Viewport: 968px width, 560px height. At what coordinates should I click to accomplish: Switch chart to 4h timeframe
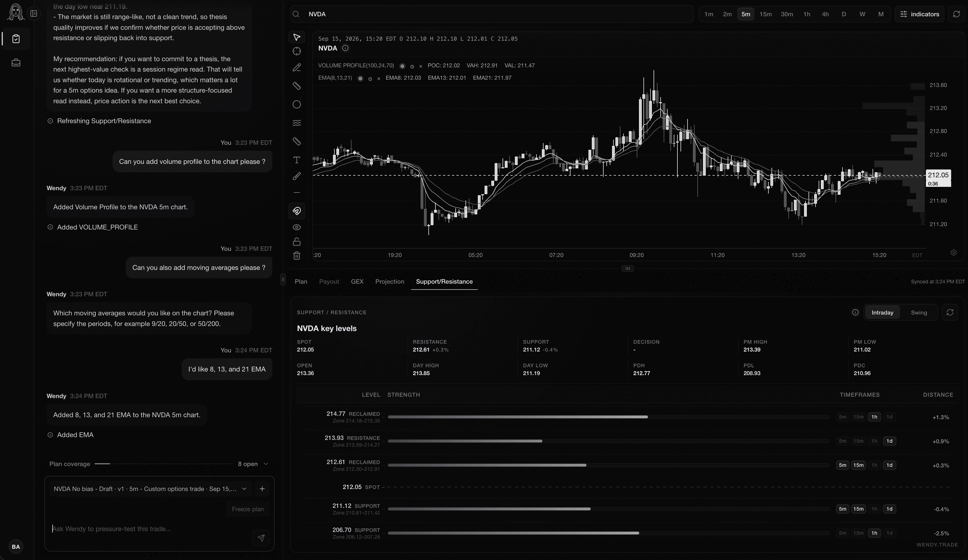[x=825, y=14]
